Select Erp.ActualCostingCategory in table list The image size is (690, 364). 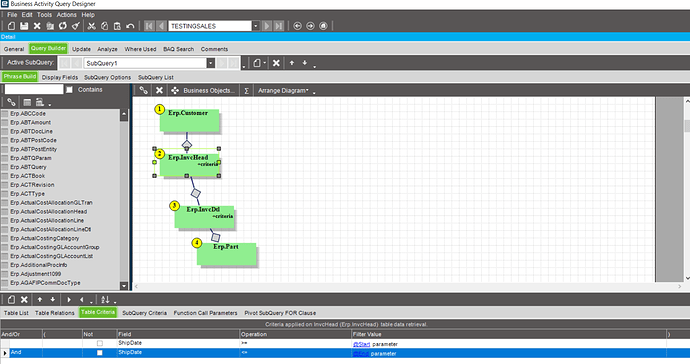click(x=44, y=238)
